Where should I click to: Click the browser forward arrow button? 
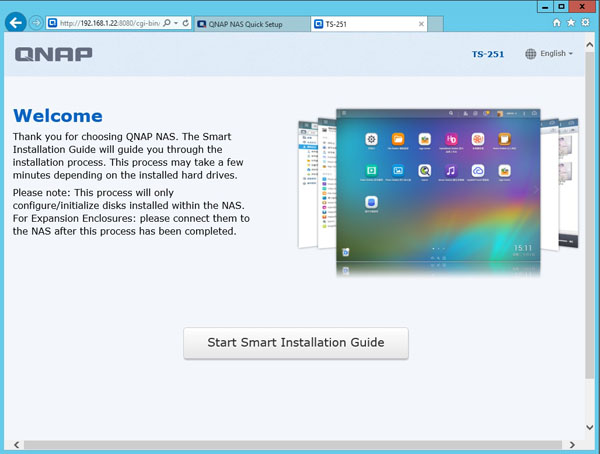pyautogui.click(x=36, y=23)
